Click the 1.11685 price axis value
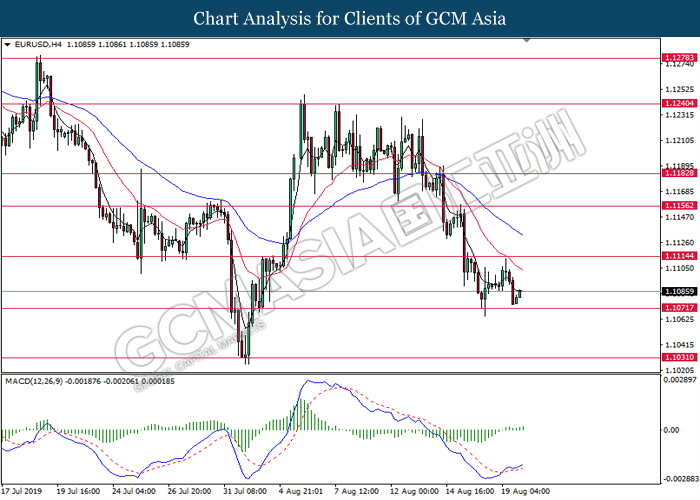 (680, 192)
